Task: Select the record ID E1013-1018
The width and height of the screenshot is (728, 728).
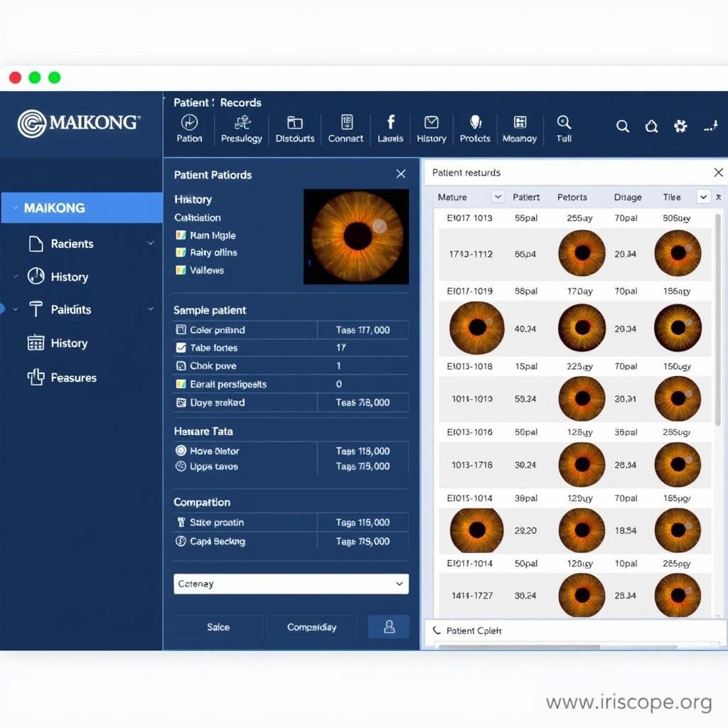Action: (469, 366)
